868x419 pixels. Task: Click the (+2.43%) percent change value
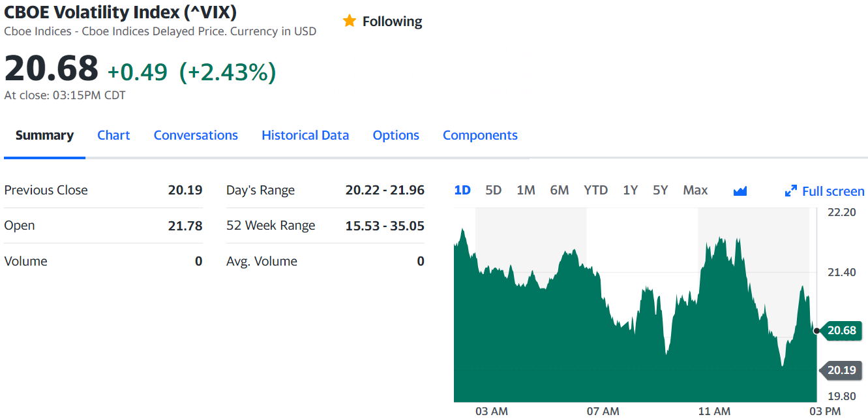pos(228,72)
